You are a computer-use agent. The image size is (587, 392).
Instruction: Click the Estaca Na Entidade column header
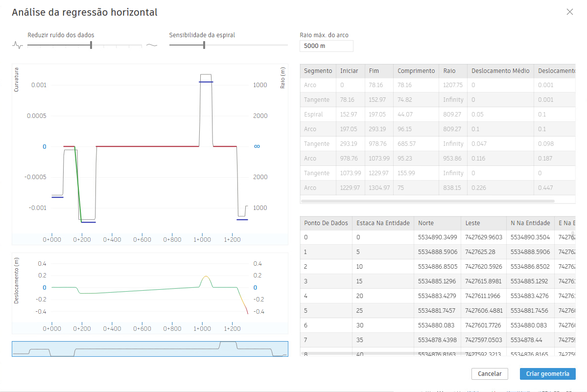pos(383,223)
